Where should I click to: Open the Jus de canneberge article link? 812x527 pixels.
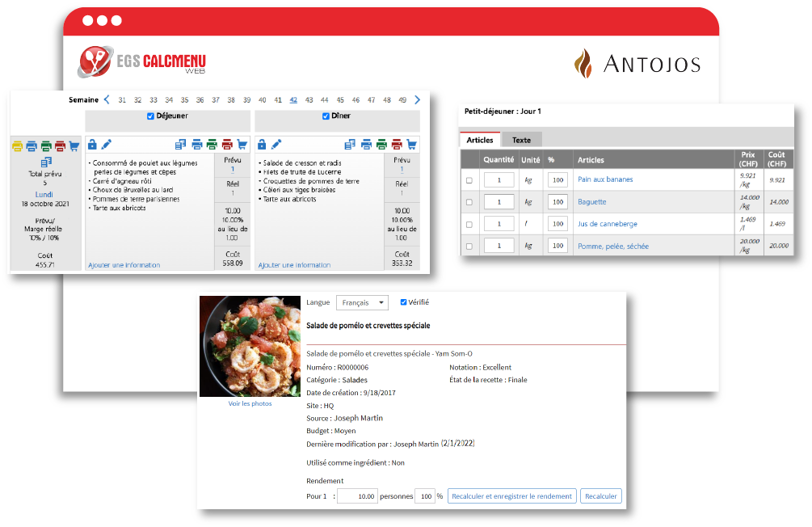tap(608, 224)
